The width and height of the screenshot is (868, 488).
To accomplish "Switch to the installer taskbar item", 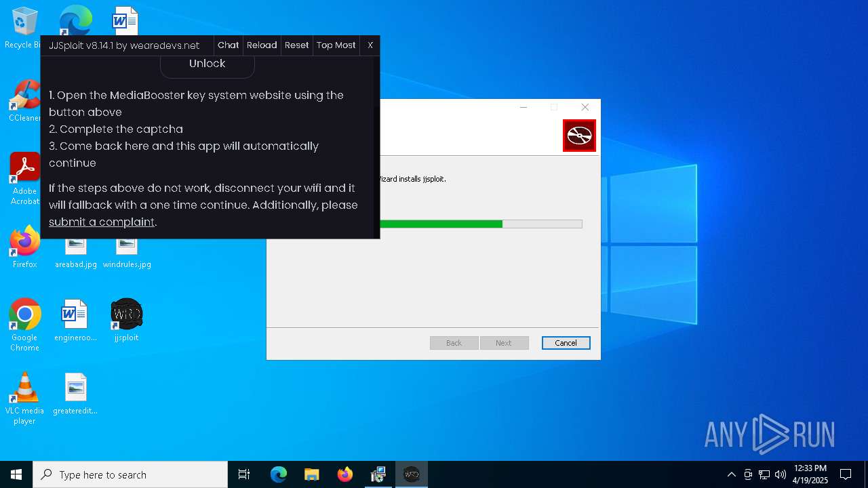I will [x=378, y=474].
